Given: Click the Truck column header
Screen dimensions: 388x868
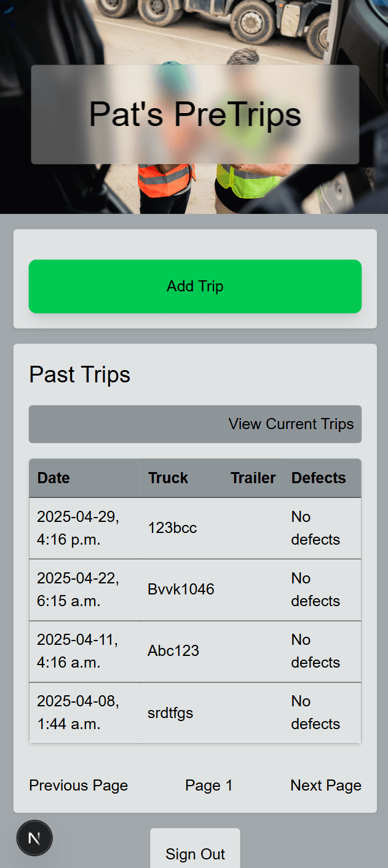Looking at the screenshot, I should [168, 478].
